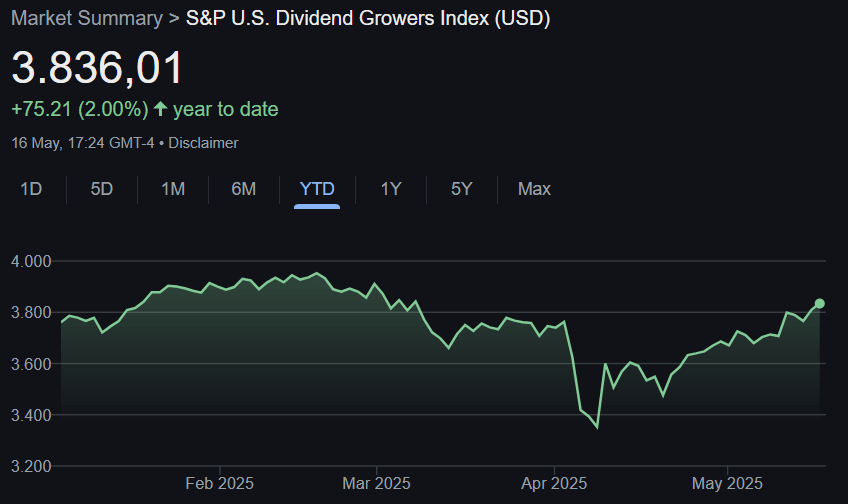
Task: Click the +75.21 (2.00%) change figure
Action: pos(80,109)
